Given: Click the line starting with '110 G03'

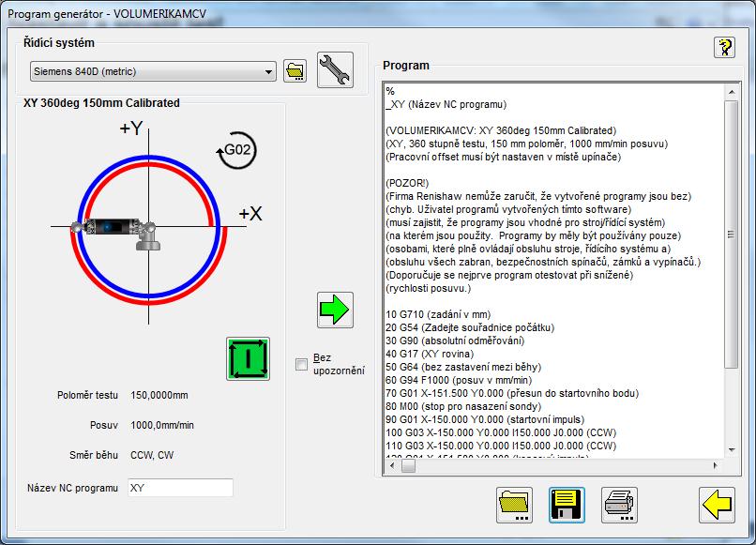Looking at the screenshot, I should point(501,446).
